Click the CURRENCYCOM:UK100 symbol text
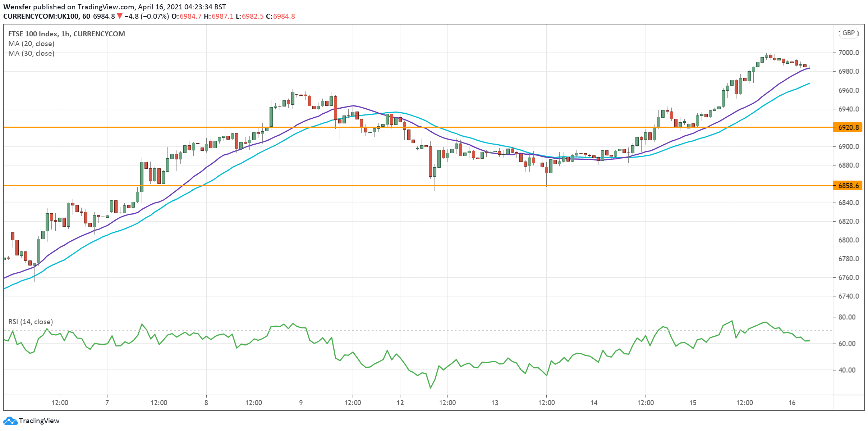 click(41, 16)
